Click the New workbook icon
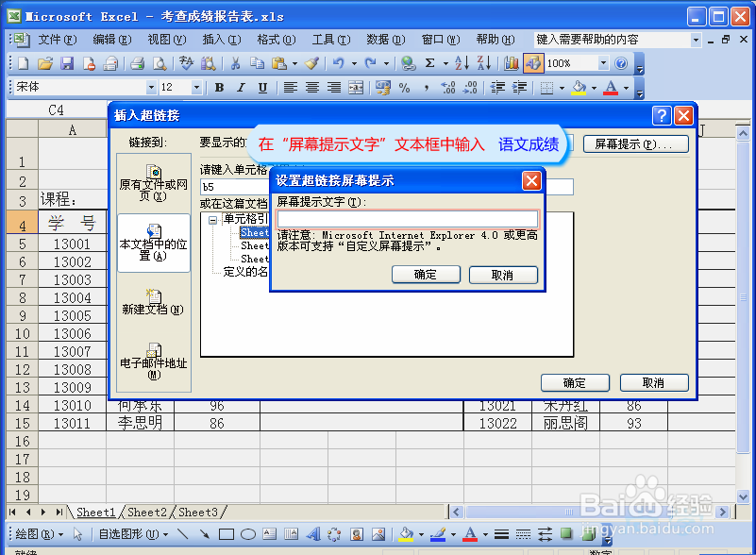 click(x=24, y=63)
